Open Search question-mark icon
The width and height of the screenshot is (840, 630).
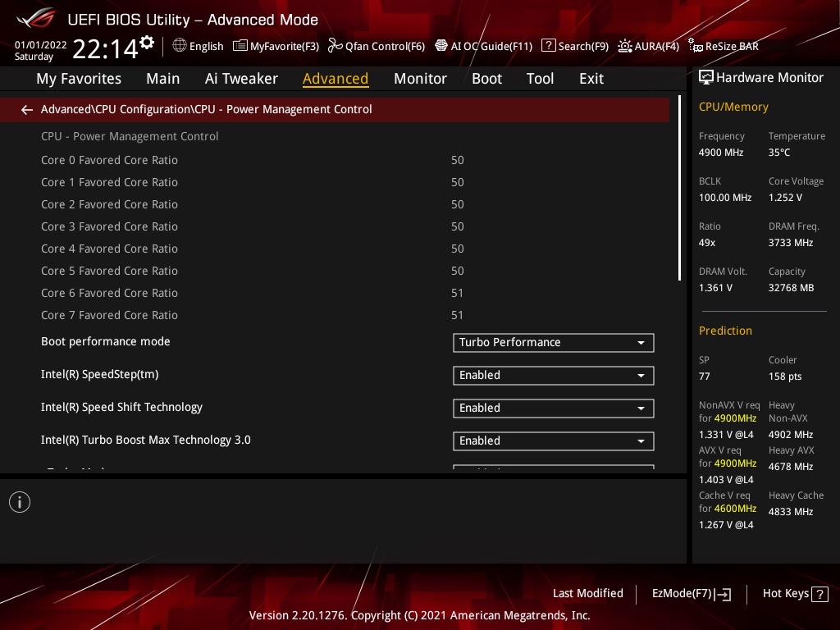coord(549,46)
